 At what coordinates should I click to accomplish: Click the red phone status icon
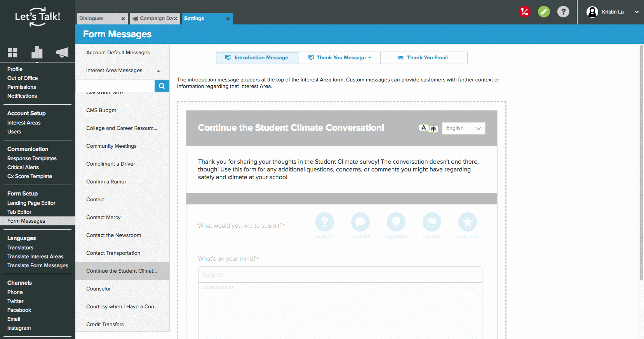pos(524,12)
